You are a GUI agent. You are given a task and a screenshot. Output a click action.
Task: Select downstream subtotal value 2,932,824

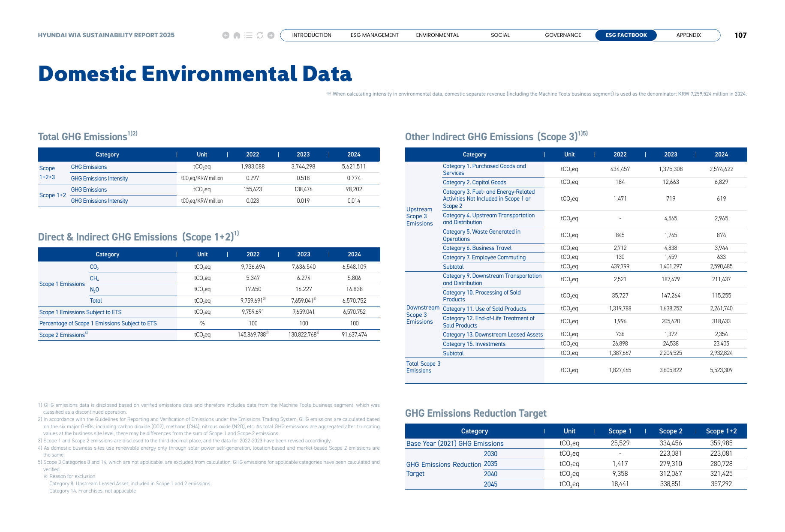[721, 353]
